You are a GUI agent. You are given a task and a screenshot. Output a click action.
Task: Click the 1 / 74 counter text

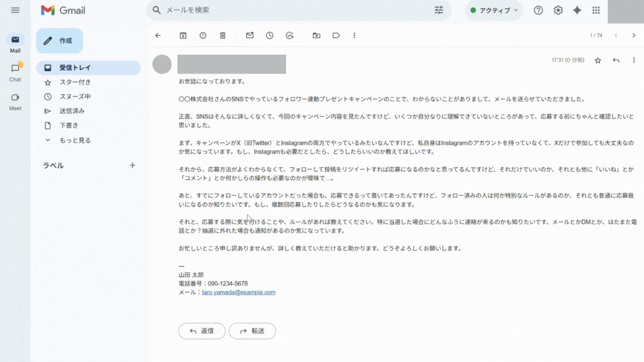[596, 36]
